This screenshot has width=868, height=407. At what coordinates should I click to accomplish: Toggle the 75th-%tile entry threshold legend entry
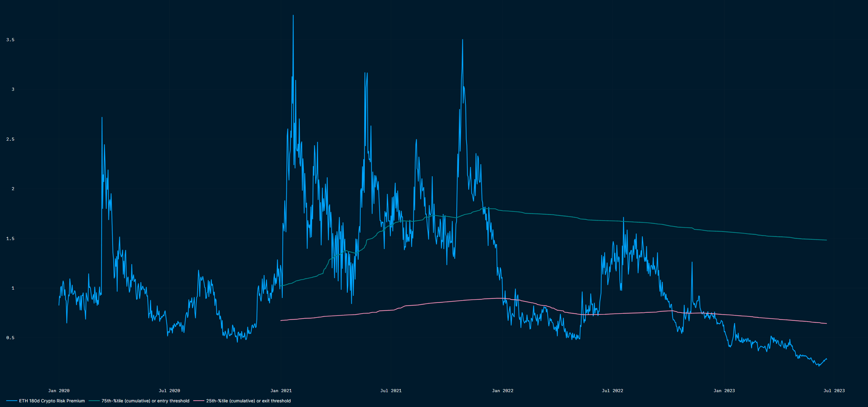139,401
